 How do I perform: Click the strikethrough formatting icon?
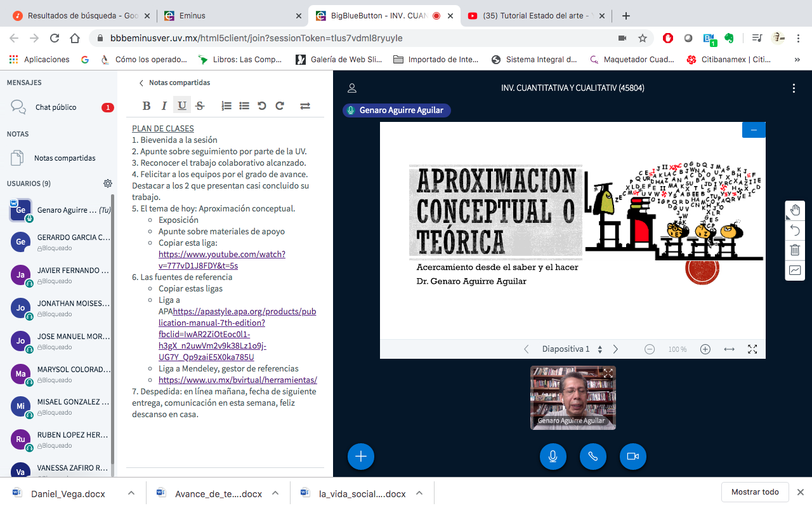200,106
